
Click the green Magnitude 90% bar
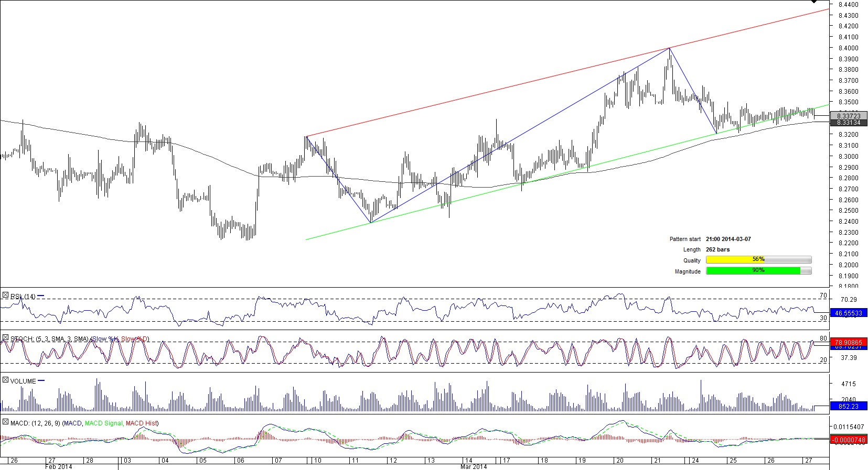pyautogui.click(x=758, y=271)
